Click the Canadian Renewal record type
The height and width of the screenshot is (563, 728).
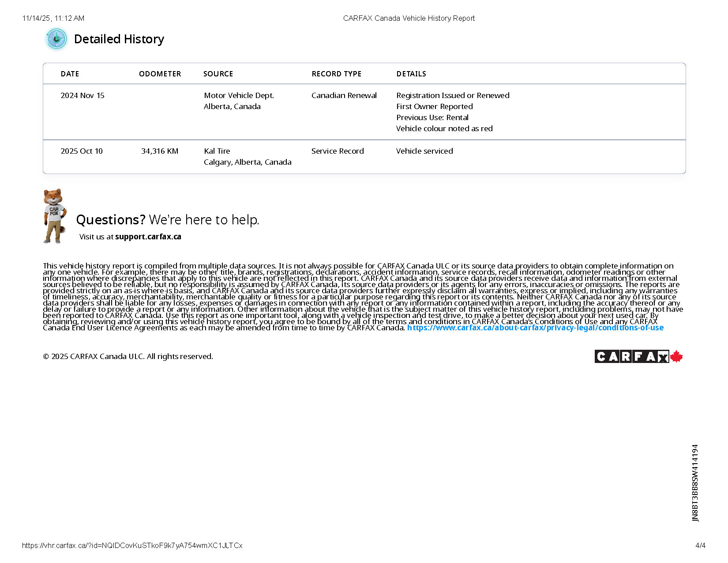click(344, 95)
